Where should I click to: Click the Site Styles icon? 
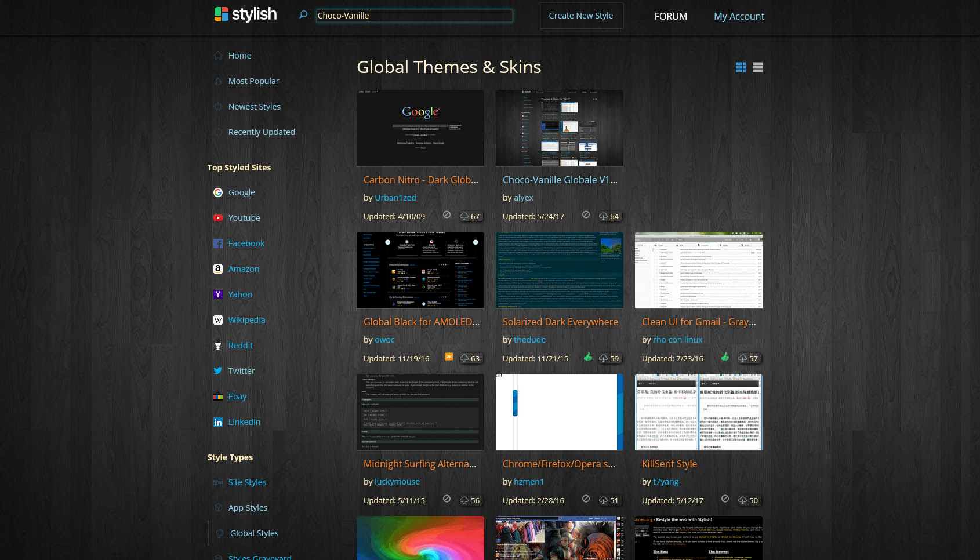(218, 482)
